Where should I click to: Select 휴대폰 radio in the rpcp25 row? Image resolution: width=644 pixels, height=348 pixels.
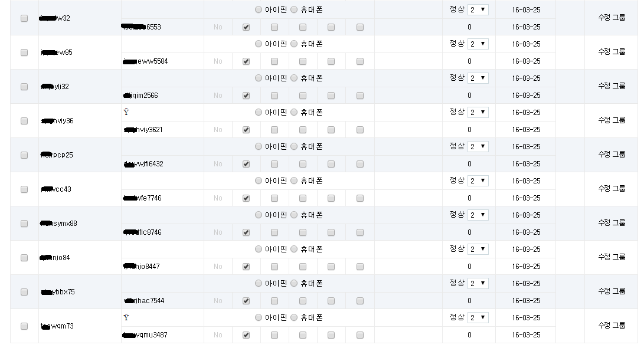(294, 146)
